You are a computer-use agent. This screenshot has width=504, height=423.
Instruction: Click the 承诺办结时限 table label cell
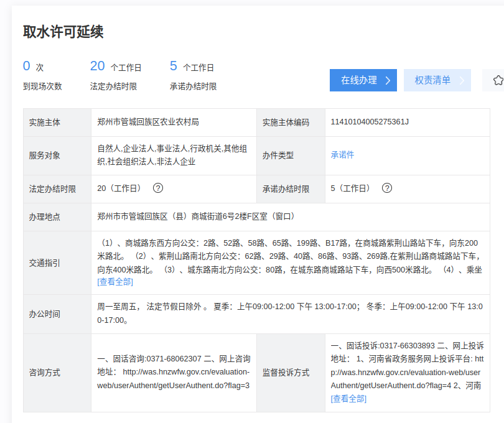(x=291, y=189)
